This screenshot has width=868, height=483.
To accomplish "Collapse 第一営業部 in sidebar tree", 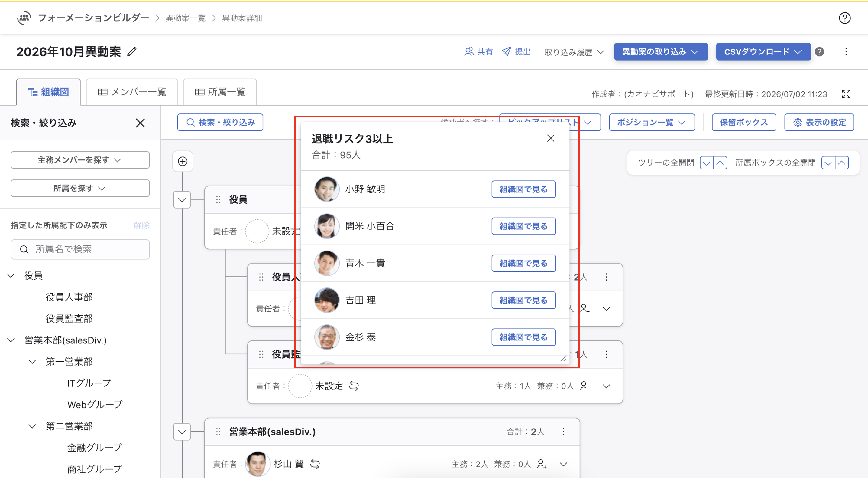I will pos(32,362).
